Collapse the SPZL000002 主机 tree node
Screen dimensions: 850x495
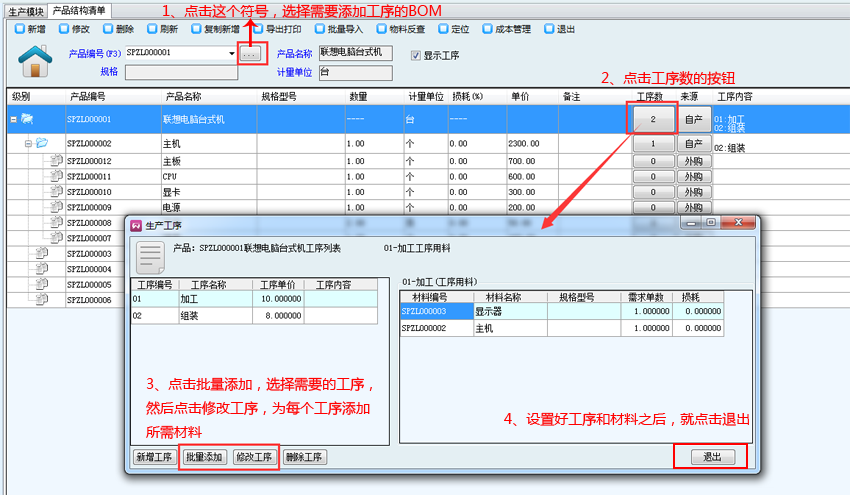click(x=29, y=144)
